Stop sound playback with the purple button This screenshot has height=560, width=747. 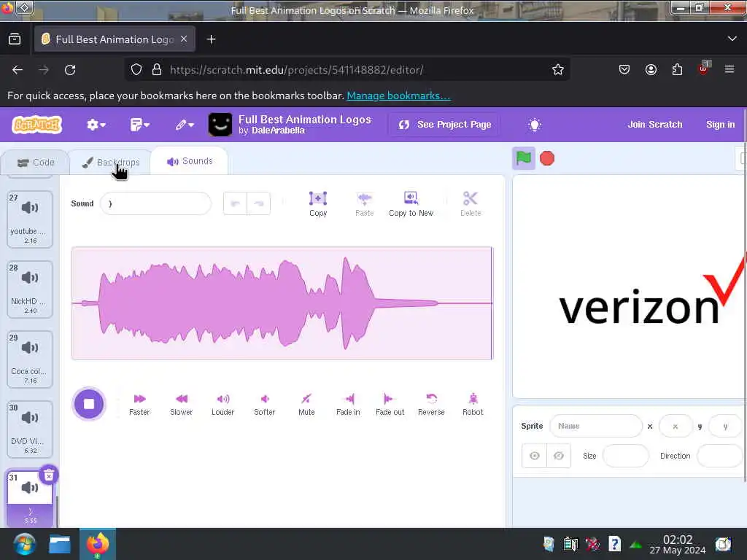88,404
